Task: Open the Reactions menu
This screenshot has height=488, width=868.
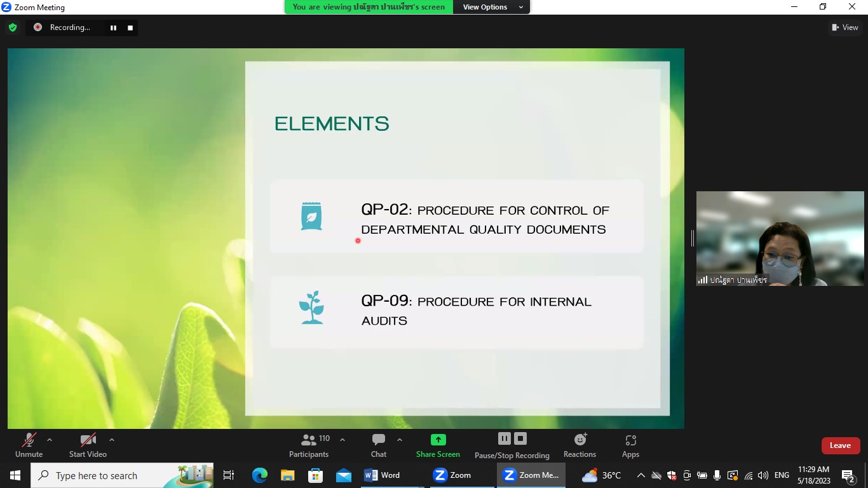Action: click(x=580, y=445)
